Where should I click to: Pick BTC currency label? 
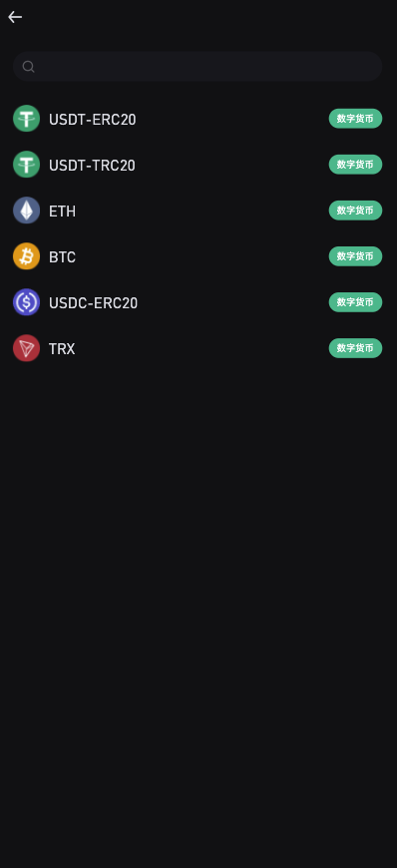pyautogui.click(x=62, y=256)
